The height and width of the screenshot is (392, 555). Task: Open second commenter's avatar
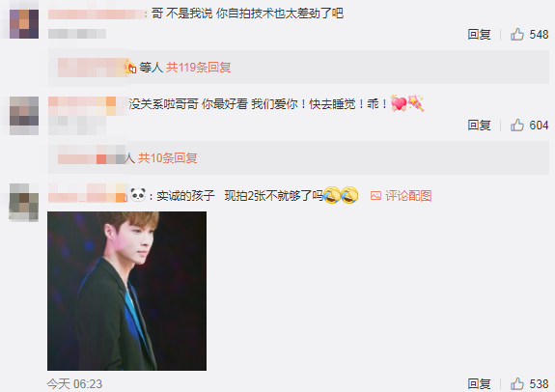(x=24, y=116)
